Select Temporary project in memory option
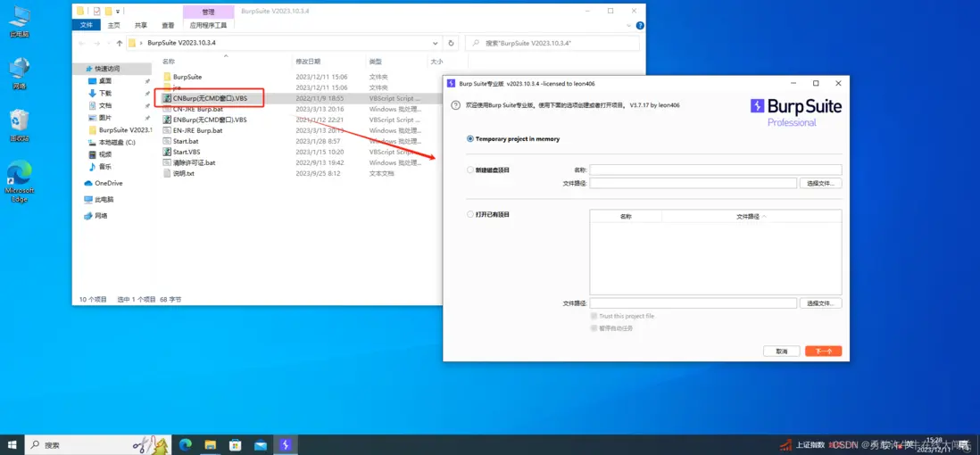This screenshot has height=455, width=980. point(470,139)
